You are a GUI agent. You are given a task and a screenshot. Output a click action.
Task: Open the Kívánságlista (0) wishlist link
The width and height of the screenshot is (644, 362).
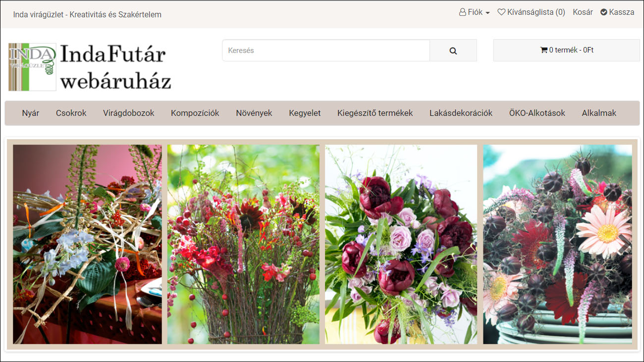[x=531, y=12]
